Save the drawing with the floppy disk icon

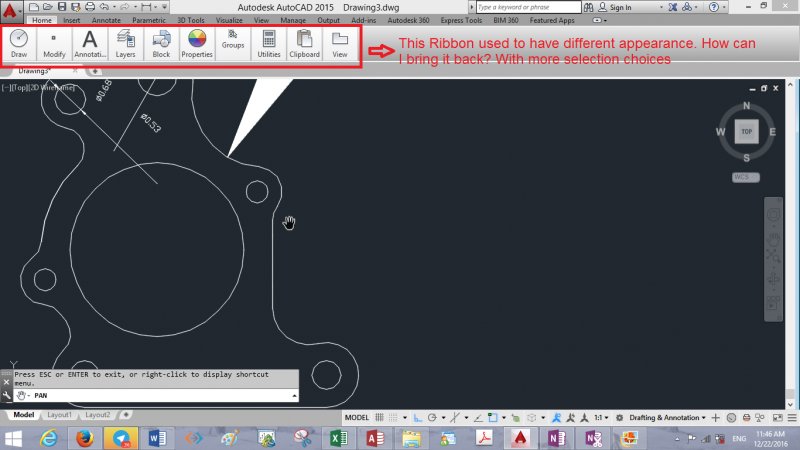click(x=62, y=7)
